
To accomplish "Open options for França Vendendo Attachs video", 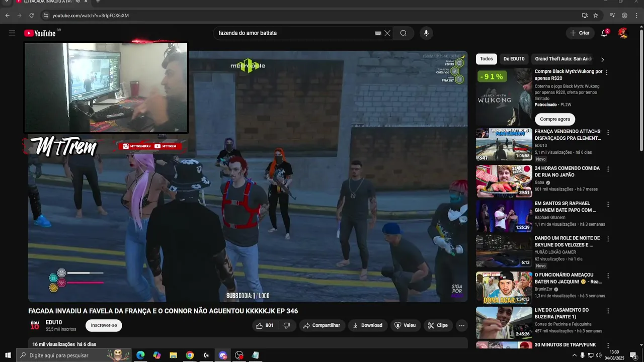I will tap(608, 132).
